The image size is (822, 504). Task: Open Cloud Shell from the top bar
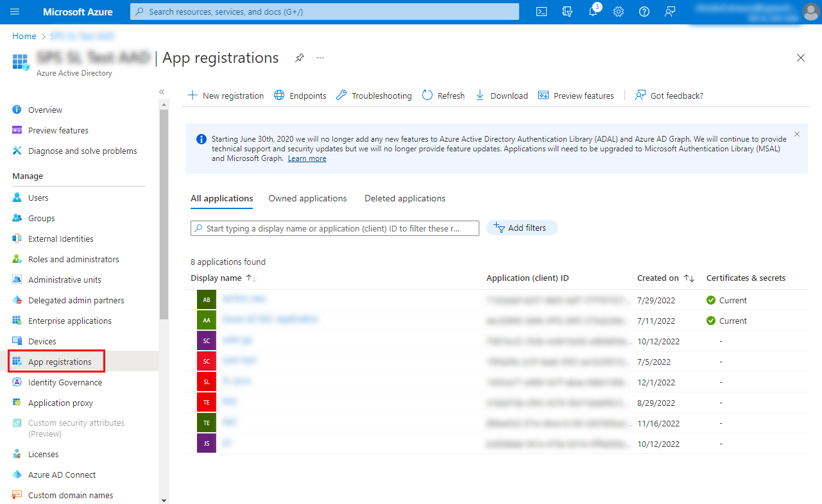click(x=542, y=12)
